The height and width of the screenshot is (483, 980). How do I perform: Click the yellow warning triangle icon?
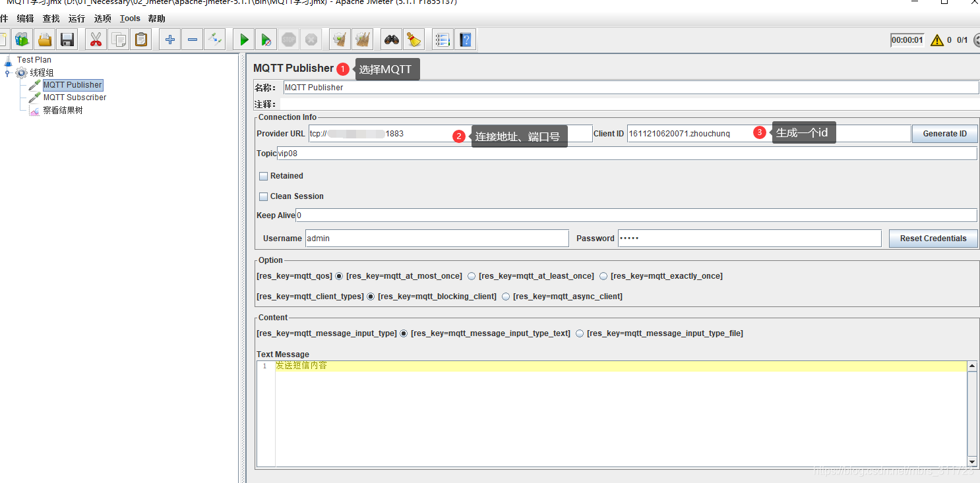pyautogui.click(x=937, y=40)
